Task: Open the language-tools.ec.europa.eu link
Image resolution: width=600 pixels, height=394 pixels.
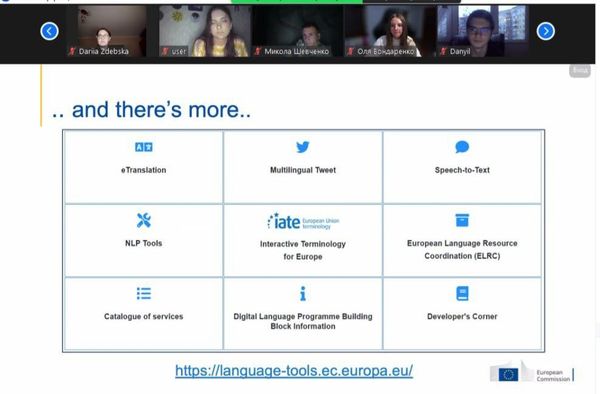Action: (x=294, y=371)
